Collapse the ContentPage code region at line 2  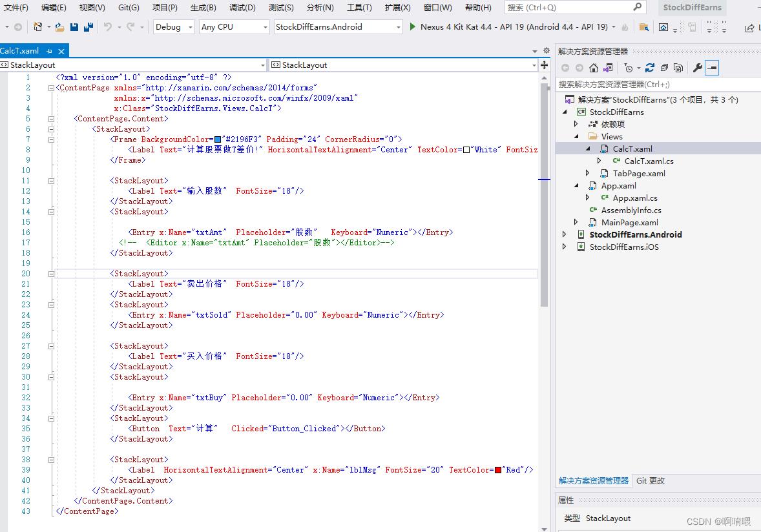click(51, 88)
